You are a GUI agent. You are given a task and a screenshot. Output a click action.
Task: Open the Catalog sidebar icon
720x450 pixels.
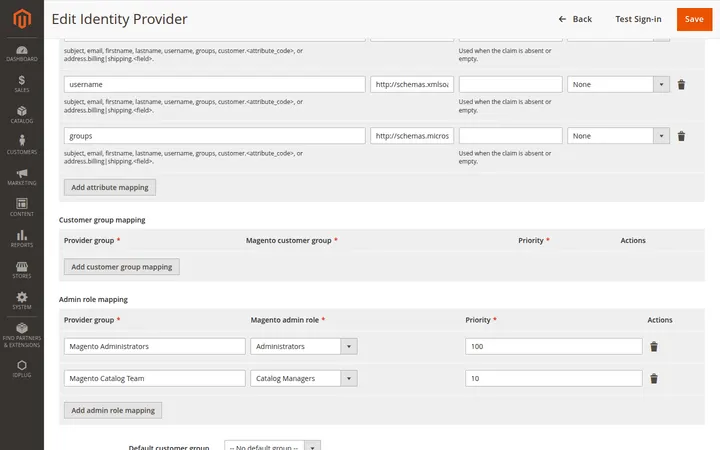[22, 115]
